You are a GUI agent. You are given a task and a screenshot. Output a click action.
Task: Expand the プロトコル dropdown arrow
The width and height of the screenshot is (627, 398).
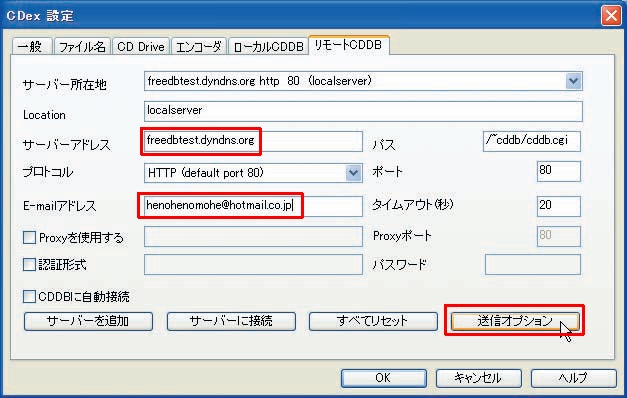353,173
